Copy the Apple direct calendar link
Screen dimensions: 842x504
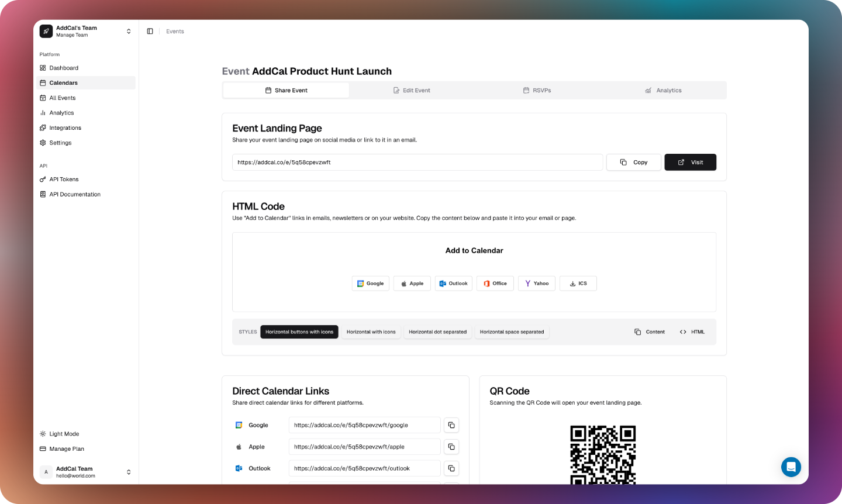pos(451,447)
